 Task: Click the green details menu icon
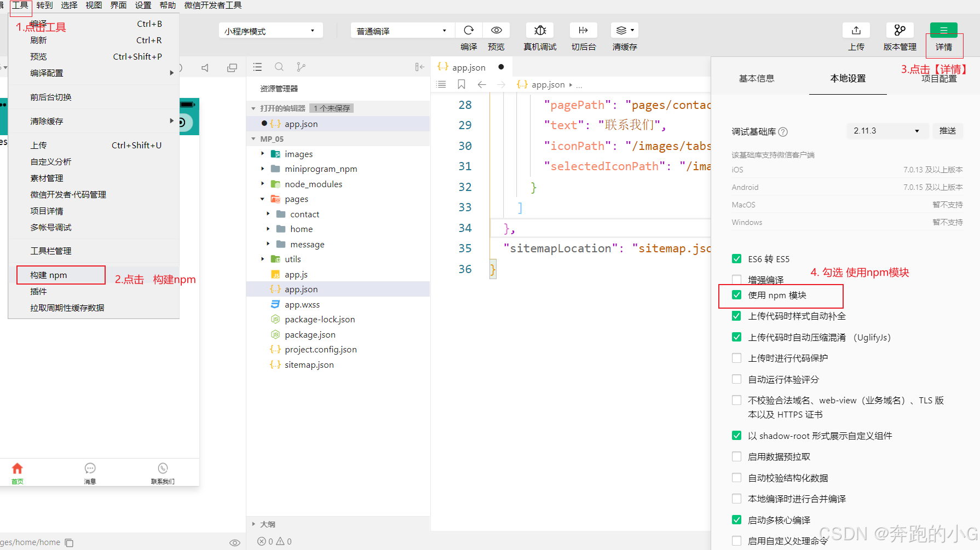click(943, 31)
